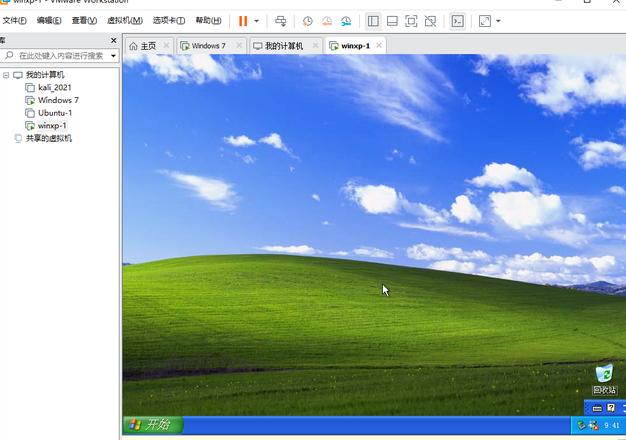
Task: Close the library panel
Action: coord(113,40)
